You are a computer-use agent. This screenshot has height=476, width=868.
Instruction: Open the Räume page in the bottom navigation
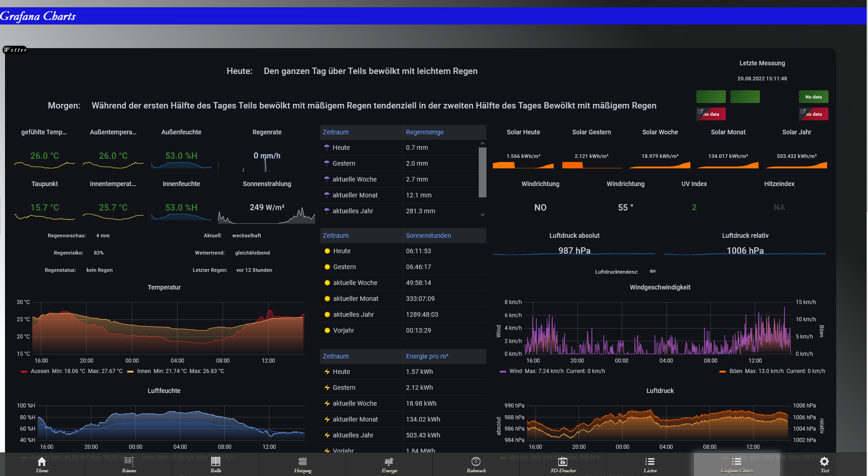tap(129, 464)
